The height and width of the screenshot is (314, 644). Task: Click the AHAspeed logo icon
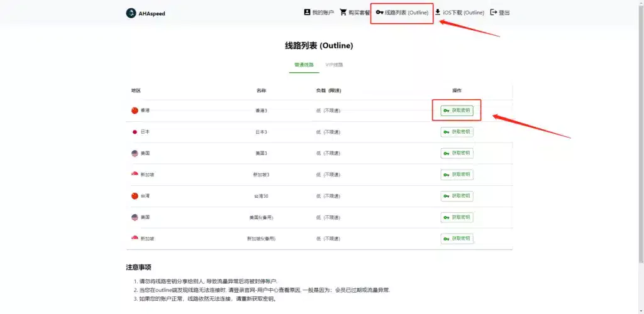pyautogui.click(x=131, y=13)
